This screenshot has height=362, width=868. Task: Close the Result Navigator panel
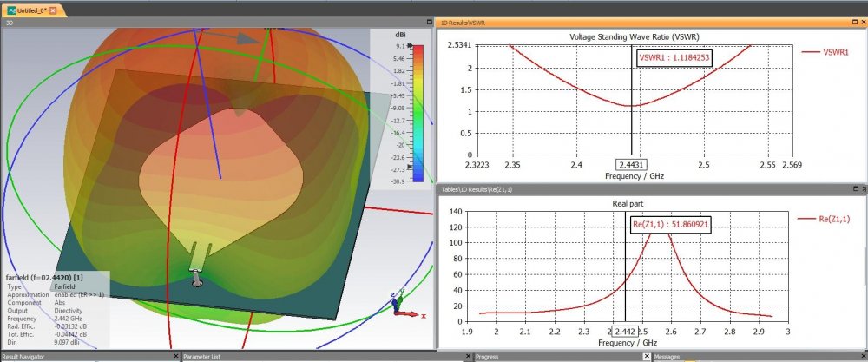[176, 357]
